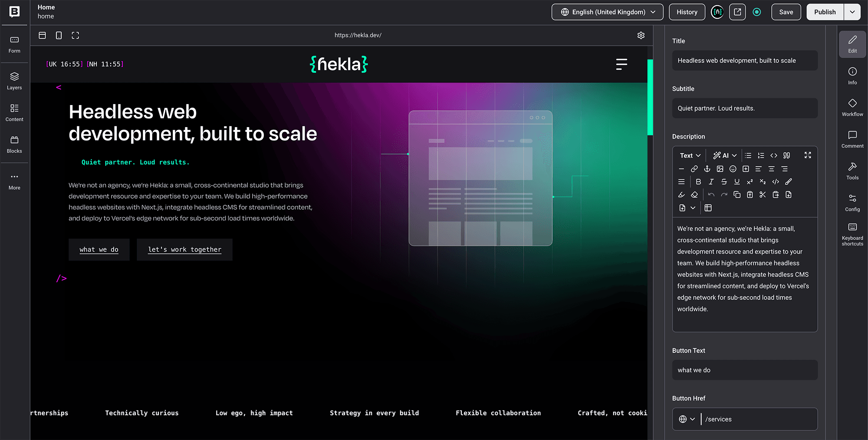The image size is (868, 440).
Task: Insert an emoji into the description
Action: tap(733, 169)
